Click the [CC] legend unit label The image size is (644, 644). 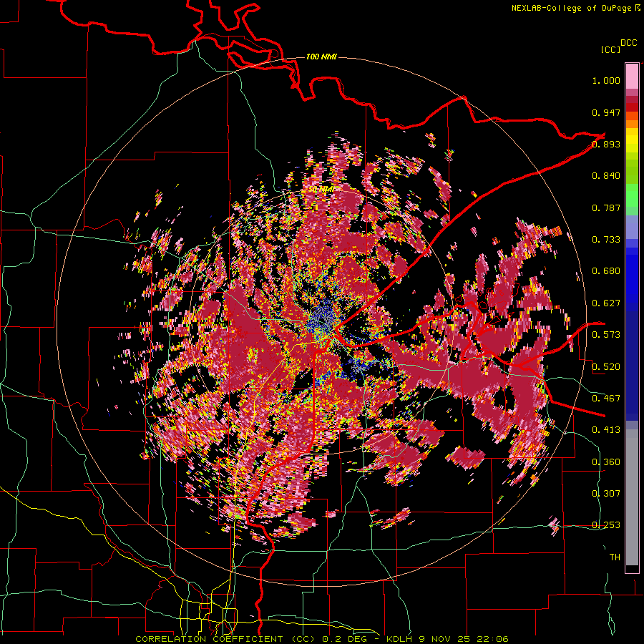tap(611, 49)
